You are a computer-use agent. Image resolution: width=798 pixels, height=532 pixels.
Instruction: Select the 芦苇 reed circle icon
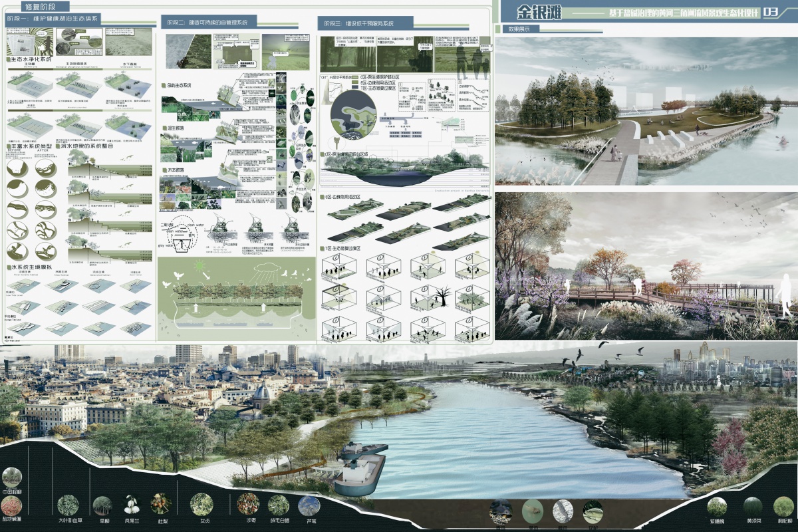pyautogui.click(x=309, y=505)
